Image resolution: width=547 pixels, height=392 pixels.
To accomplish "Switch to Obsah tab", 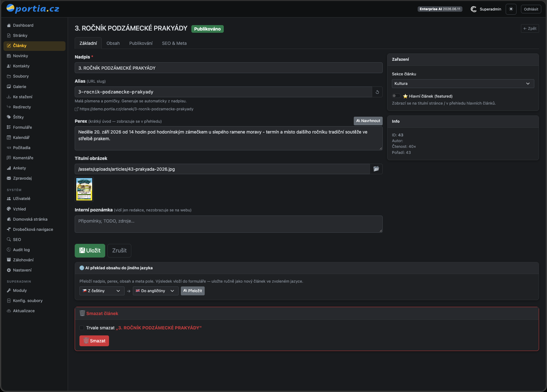I will [x=113, y=43].
